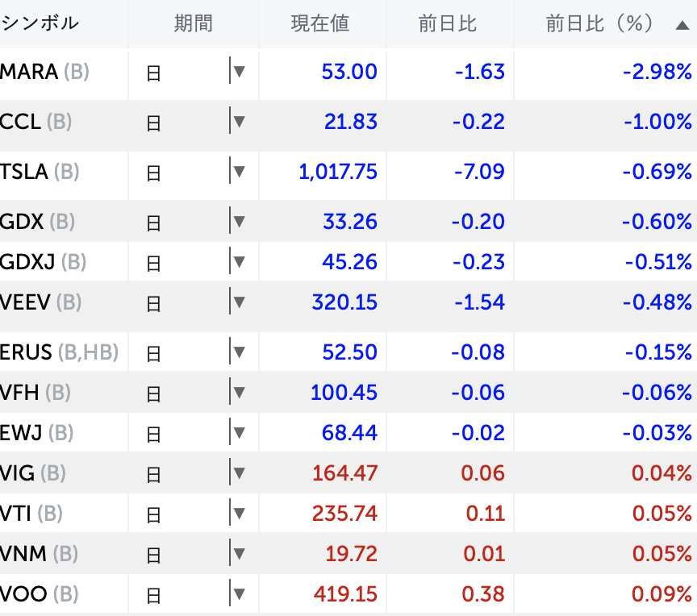
Task: Open the ERUS period dropdown
Action: [x=239, y=352]
